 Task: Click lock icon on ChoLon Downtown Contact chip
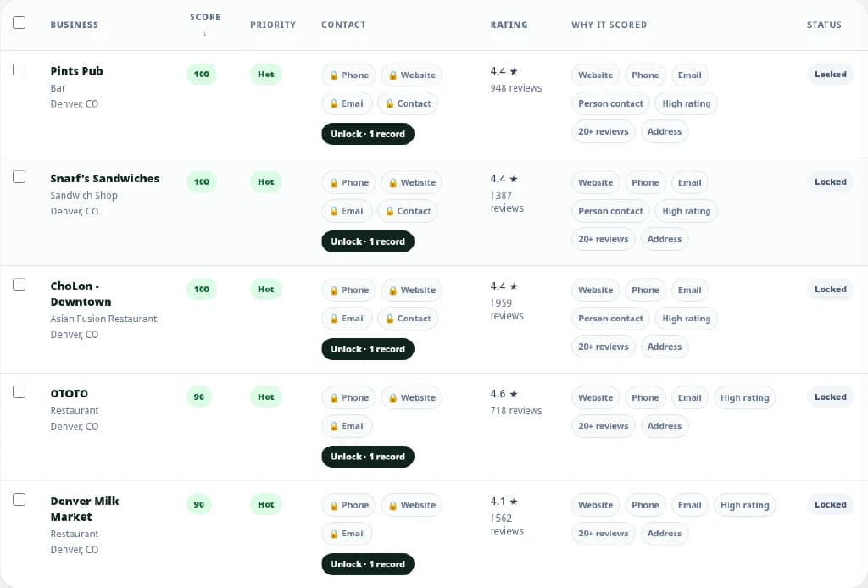click(390, 319)
